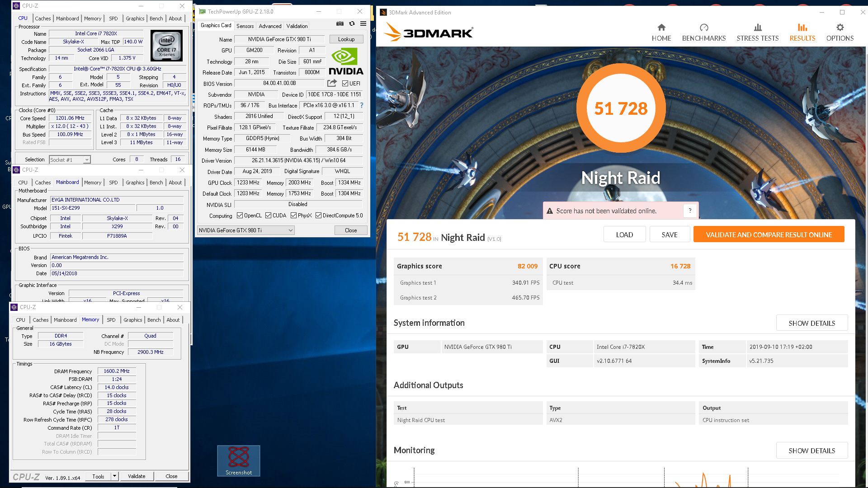Click the Motherboard Manufacturer EVGA field
The height and width of the screenshot is (488, 868).
[117, 200]
